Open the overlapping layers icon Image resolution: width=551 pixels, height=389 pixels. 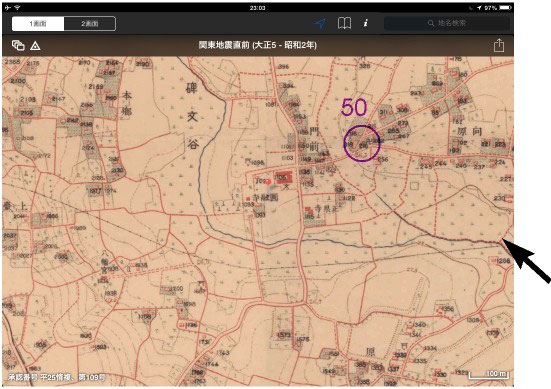point(18,45)
